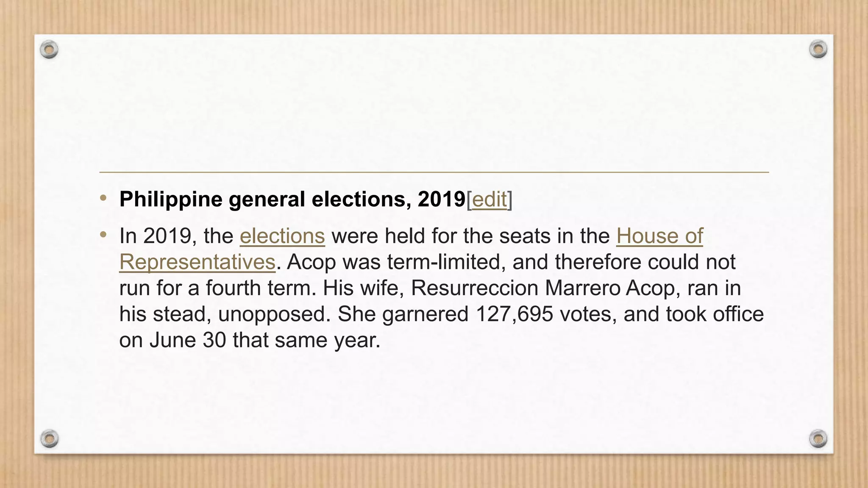868x488 pixels.
Task: Click the top-left metal rivet
Action: pos(49,50)
